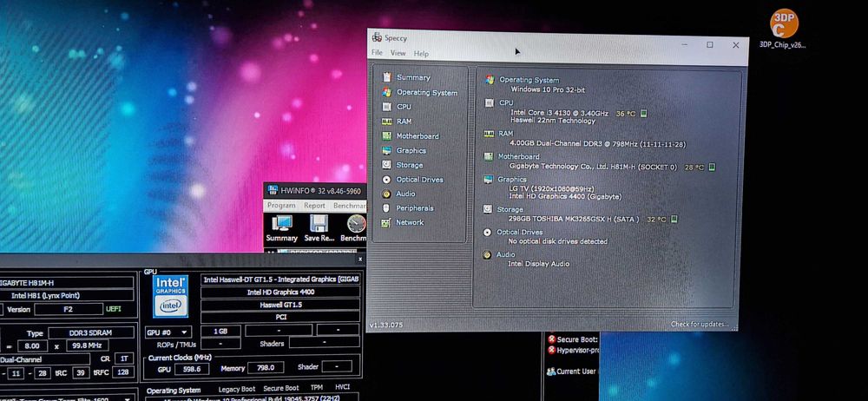
Task: Open Motherboard in the Speccy sidebar
Action: pos(418,135)
